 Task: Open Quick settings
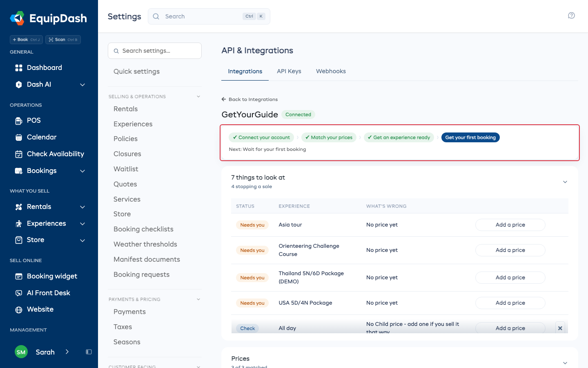click(x=136, y=72)
